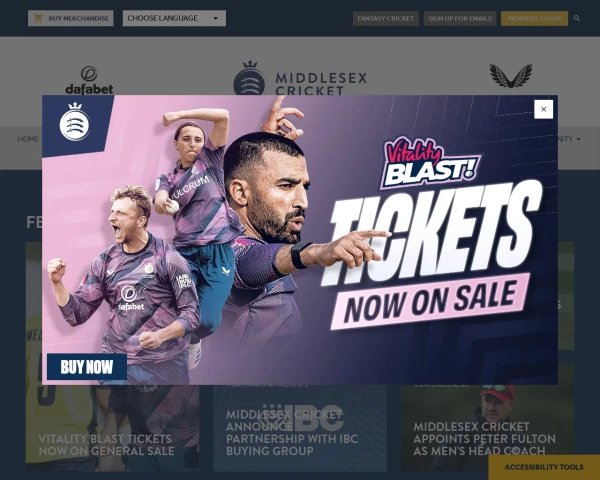Screen dimensions: 600x480
Task: Close the Vitality Blast tickets popup
Action: (x=543, y=109)
